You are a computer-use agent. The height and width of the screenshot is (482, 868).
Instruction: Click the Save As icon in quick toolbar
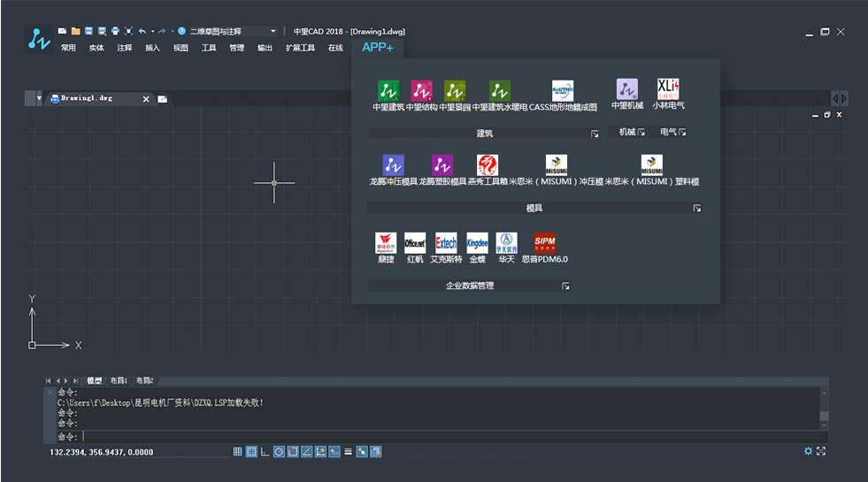click(102, 31)
